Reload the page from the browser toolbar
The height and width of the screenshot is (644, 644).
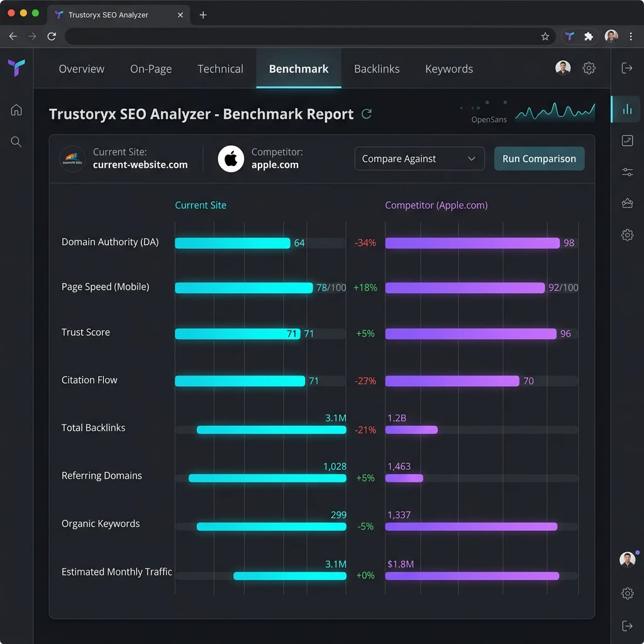pos(52,36)
